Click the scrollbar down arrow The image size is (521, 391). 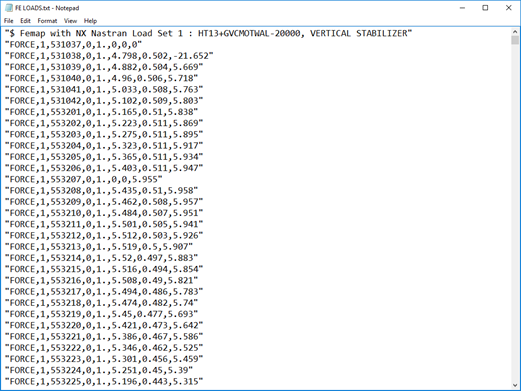tap(515, 385)
